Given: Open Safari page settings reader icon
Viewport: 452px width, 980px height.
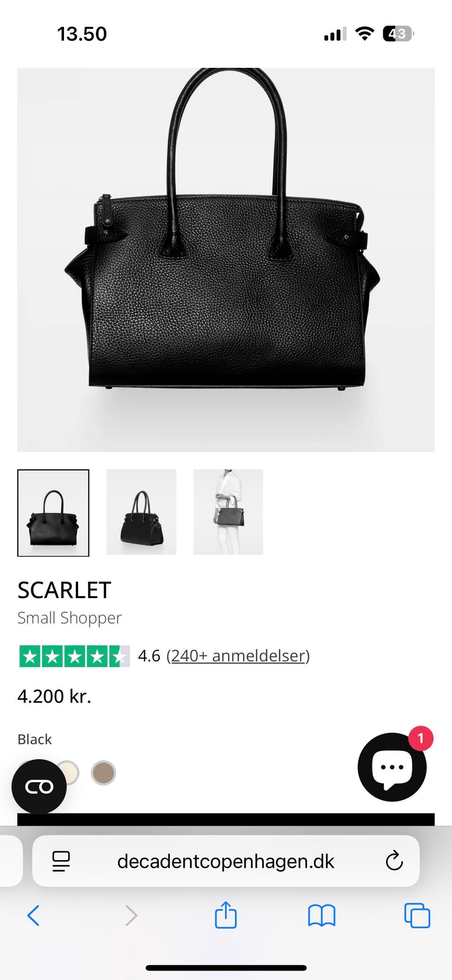Looking at the screenshot, I should 61,861.
